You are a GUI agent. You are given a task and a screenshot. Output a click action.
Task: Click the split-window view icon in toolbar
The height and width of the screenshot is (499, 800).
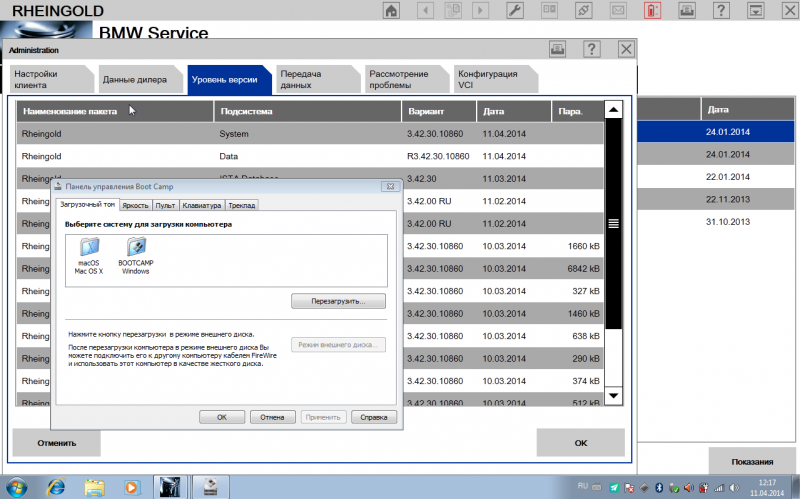point(549,10)
